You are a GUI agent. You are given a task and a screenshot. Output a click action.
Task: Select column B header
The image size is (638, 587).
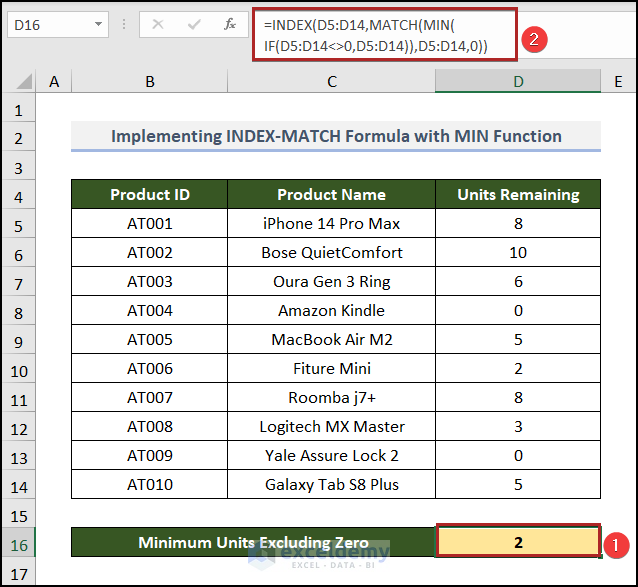point(149,81)
